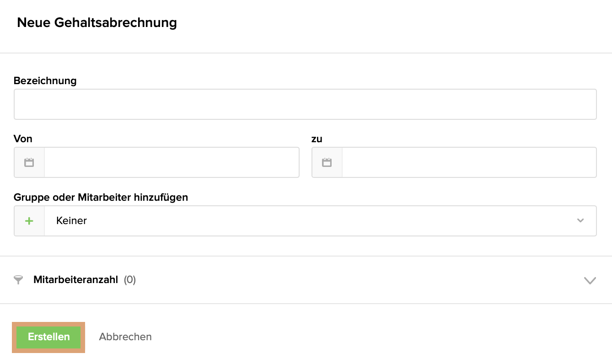Click the Mitarbeiteranzahl section heading

[x=75, y=280]
